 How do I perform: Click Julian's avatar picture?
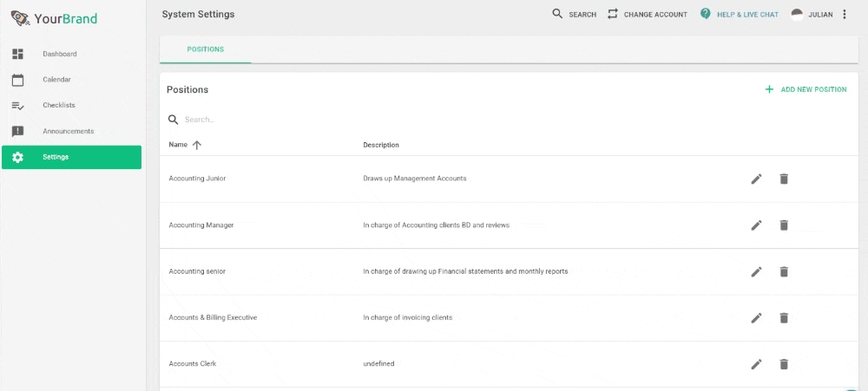click(797, 15)
